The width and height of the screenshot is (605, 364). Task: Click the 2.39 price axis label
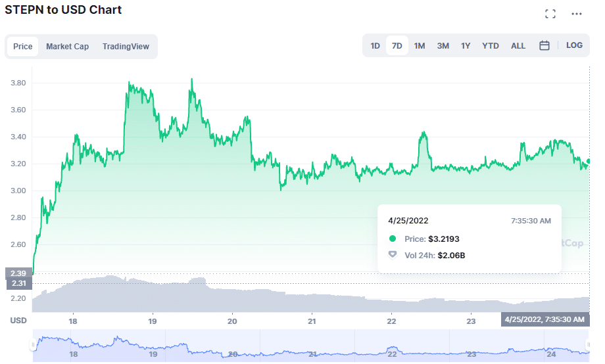18,273
